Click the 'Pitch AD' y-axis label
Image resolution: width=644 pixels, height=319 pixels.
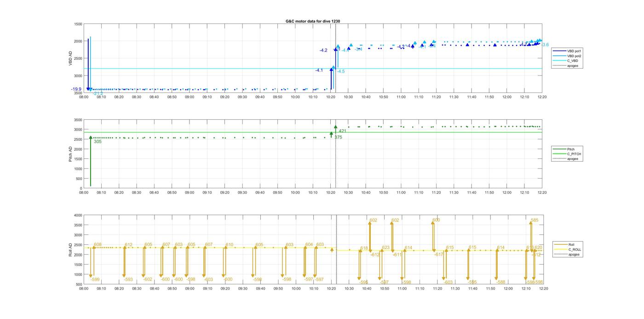click(71, 154)
